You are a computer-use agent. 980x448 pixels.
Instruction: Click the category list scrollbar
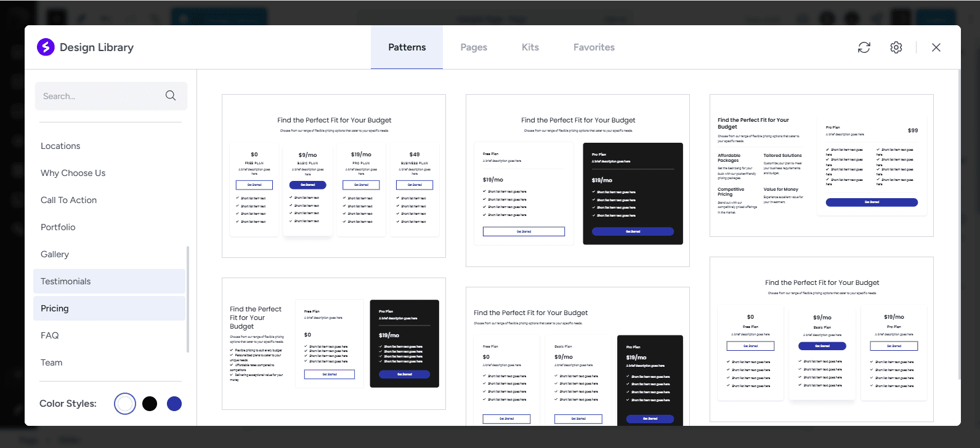click(x=188, y=299)
